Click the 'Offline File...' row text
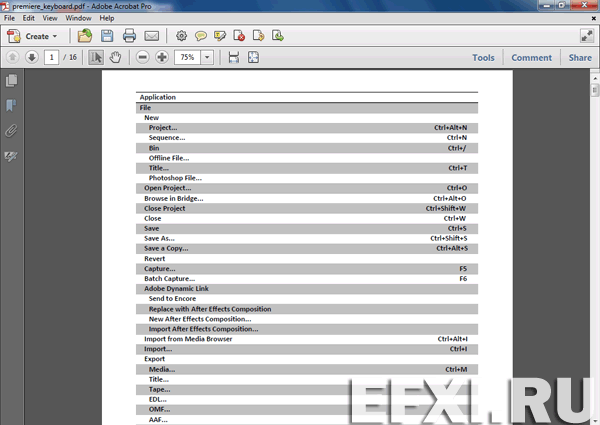This screenshot has height=425, width=600. (x=169, y=158)
